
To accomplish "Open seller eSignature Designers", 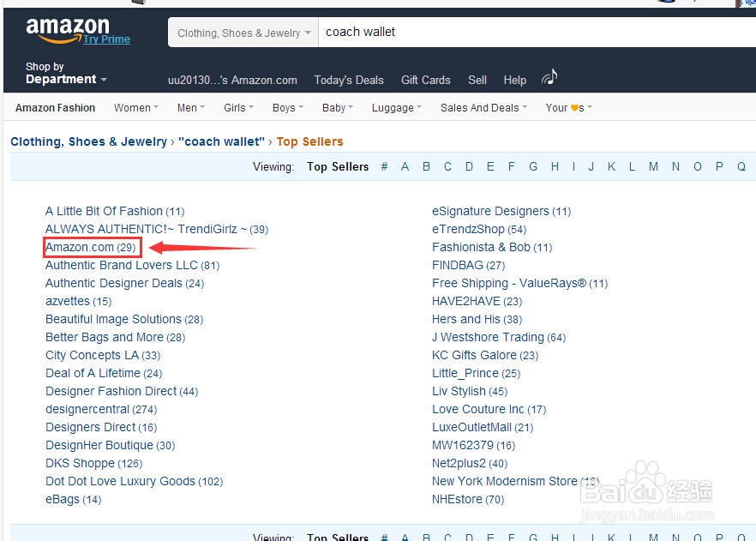I will pos(501,211).
